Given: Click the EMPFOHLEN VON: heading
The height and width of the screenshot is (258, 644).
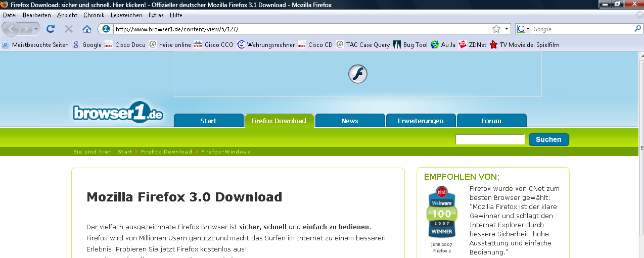Looking at the screenshot, I should tap(462, 177).
